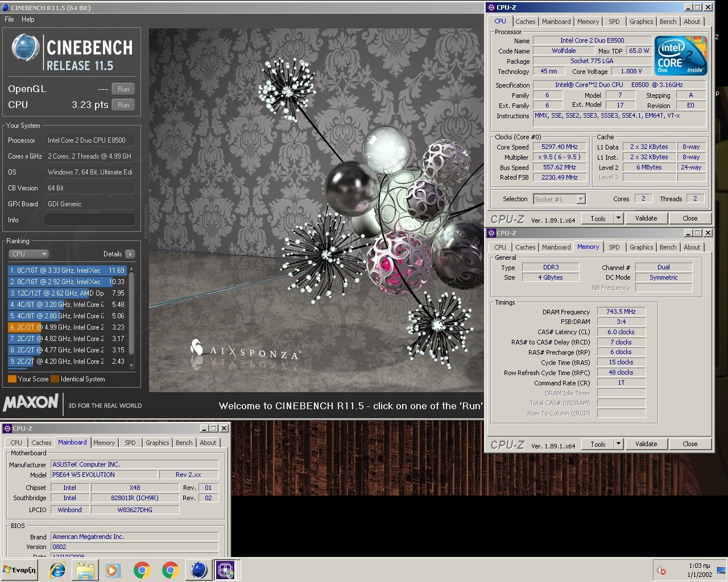Expand Tools arrow in CPU-Z processor window
Viewport: 728px width, 582px height.
[x=619, y=218]
